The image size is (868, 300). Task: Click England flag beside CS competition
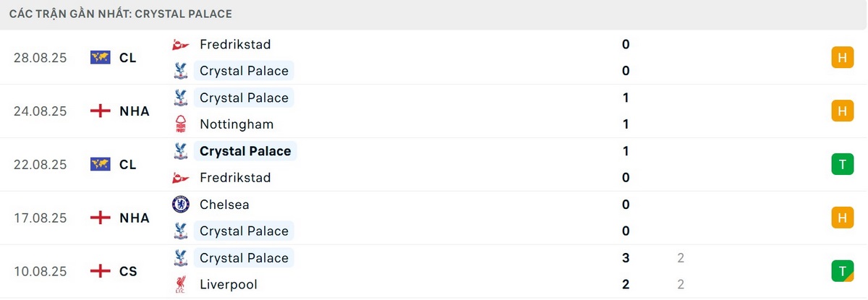pyautogui.click(x=100, y=272)
